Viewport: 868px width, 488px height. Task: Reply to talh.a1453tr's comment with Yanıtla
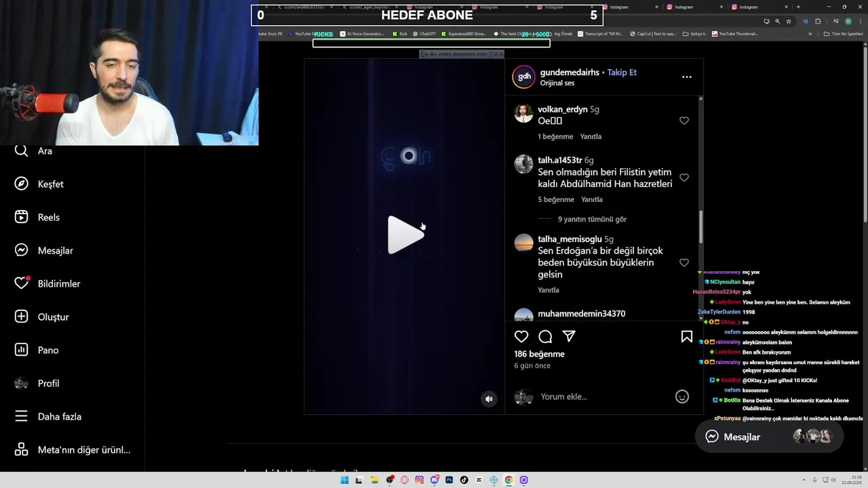tap(592, 200)
